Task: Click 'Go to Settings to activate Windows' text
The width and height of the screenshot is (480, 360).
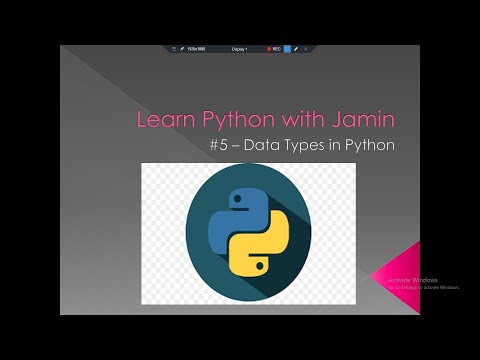Action: [424, 287]
